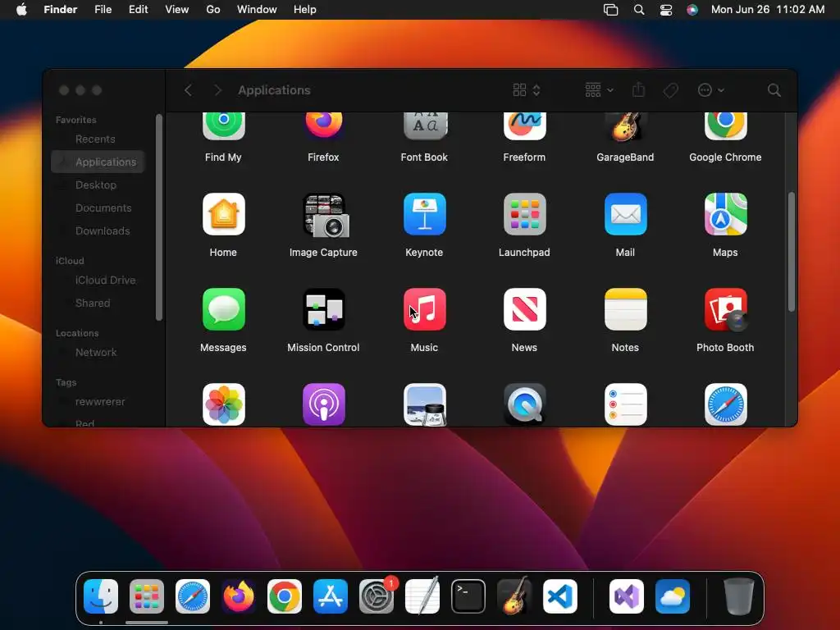Select GarageBand in the Applications window

(x=625, y=126)
